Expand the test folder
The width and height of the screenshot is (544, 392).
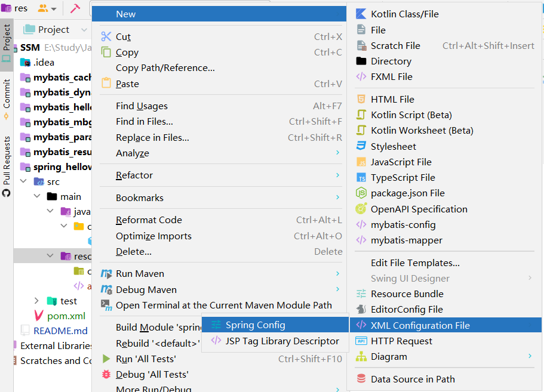click(36, 301)
